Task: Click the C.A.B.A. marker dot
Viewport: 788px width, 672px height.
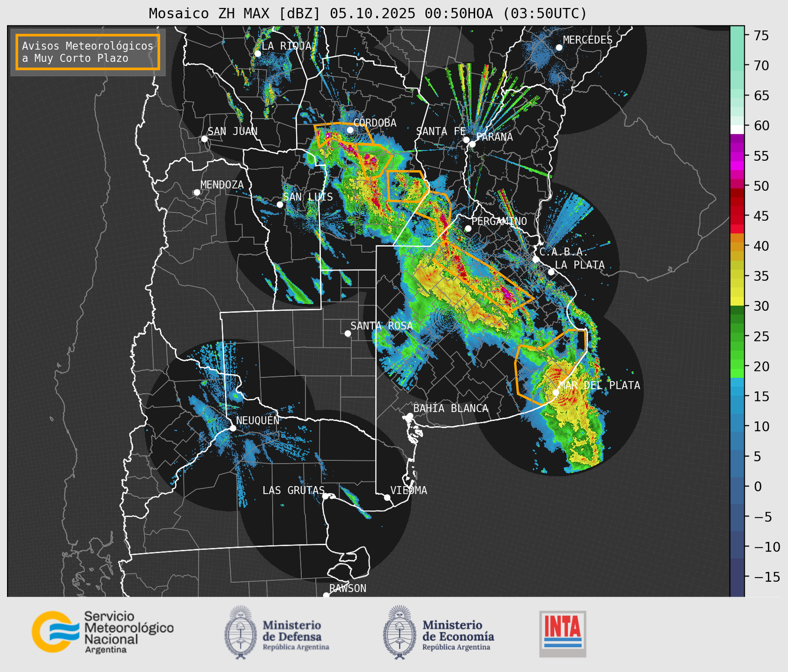Action: tap(536, 259)
